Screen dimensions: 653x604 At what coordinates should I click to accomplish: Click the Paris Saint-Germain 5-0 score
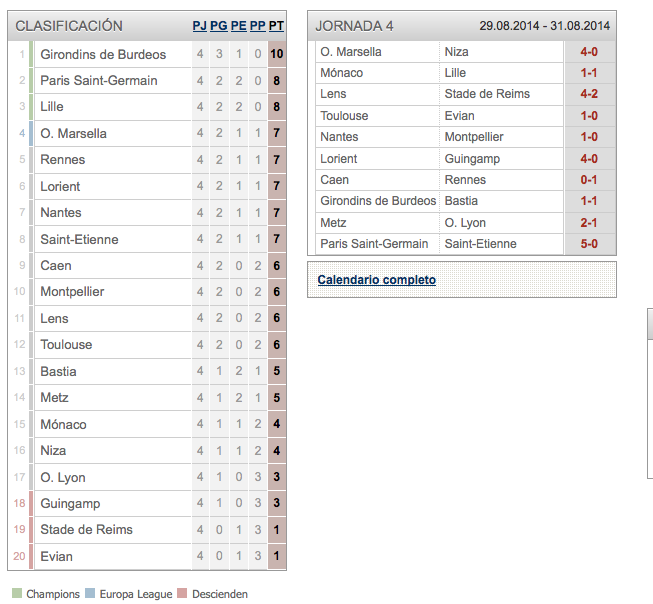tap(589, 244)
